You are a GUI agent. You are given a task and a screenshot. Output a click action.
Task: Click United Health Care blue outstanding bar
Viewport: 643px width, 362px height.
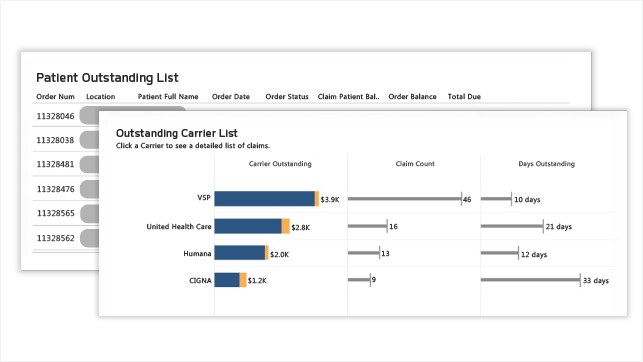[x=248, y=226]
